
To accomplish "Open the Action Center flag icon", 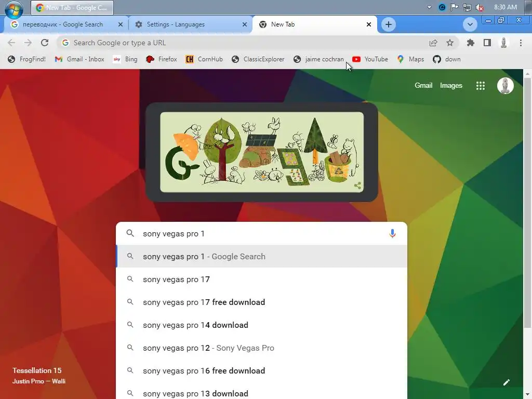I will click(x=454, y=7).
